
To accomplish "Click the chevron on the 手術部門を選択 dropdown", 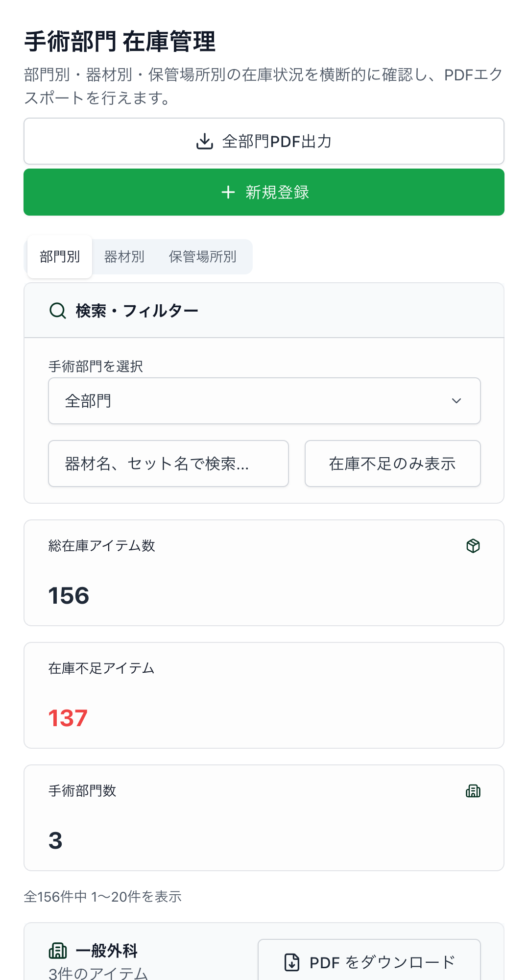I will [457, 400].
